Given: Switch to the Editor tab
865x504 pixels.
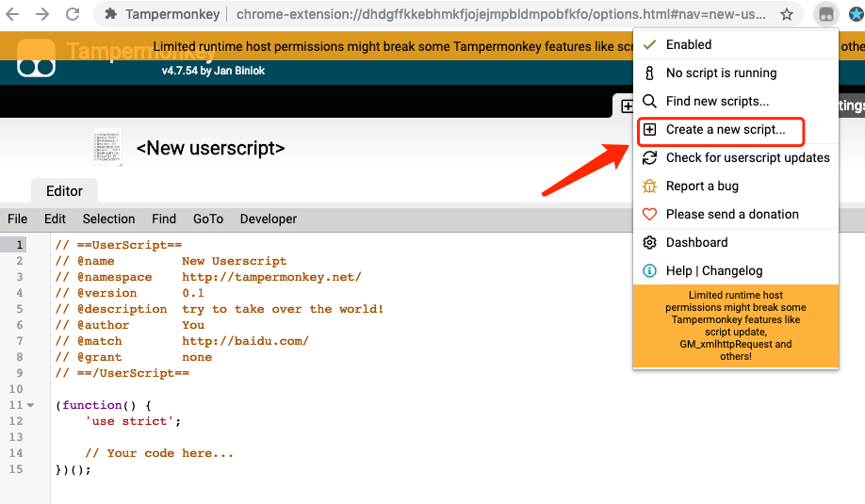Looking at the screenshot, I should (x=64, y=191).
